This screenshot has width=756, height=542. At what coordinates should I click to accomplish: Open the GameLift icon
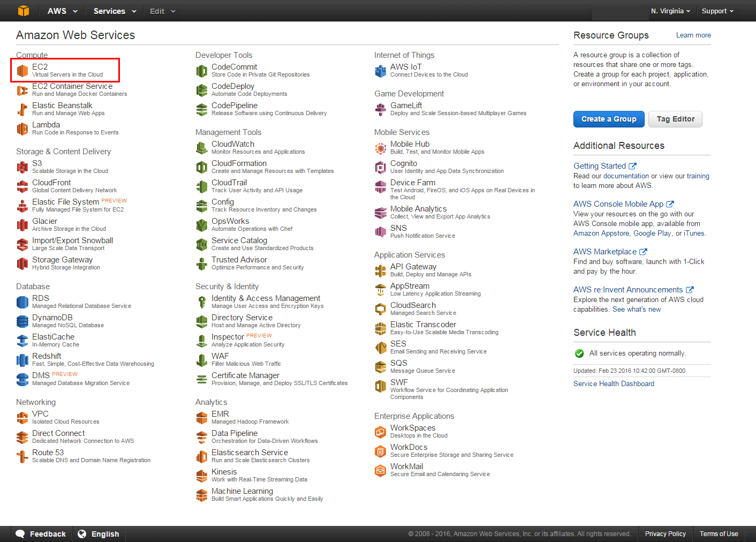tap(381, 109)
